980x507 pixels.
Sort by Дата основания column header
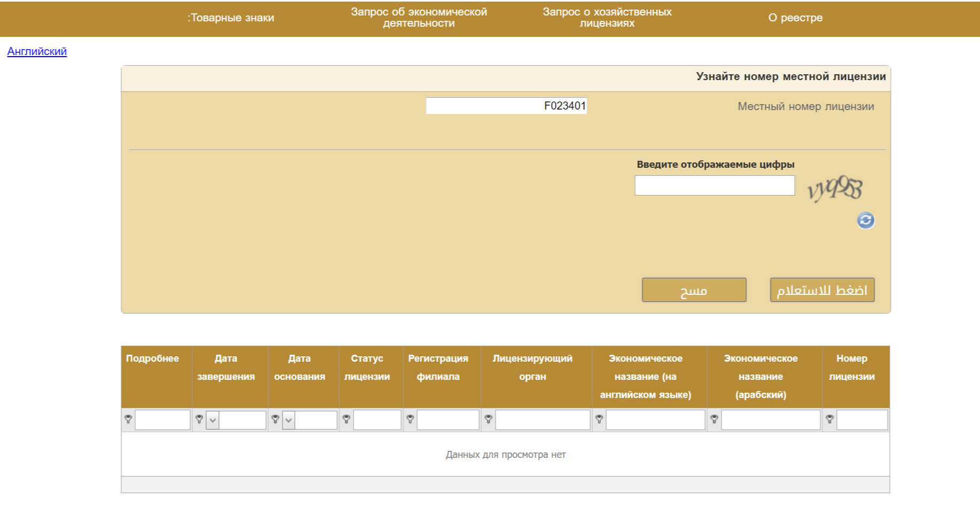pos(303,377)
